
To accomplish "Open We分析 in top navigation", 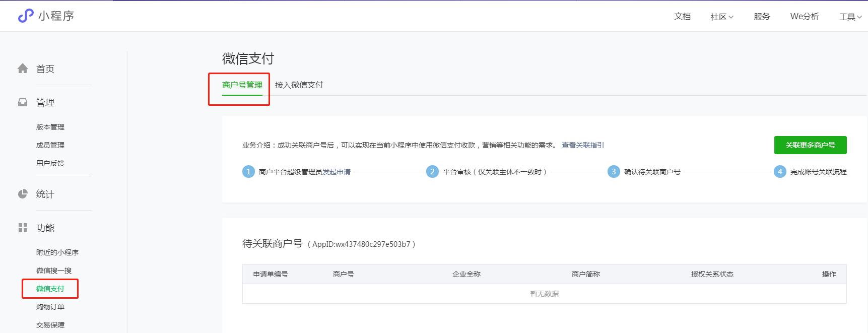I will (x=805, y=17).
